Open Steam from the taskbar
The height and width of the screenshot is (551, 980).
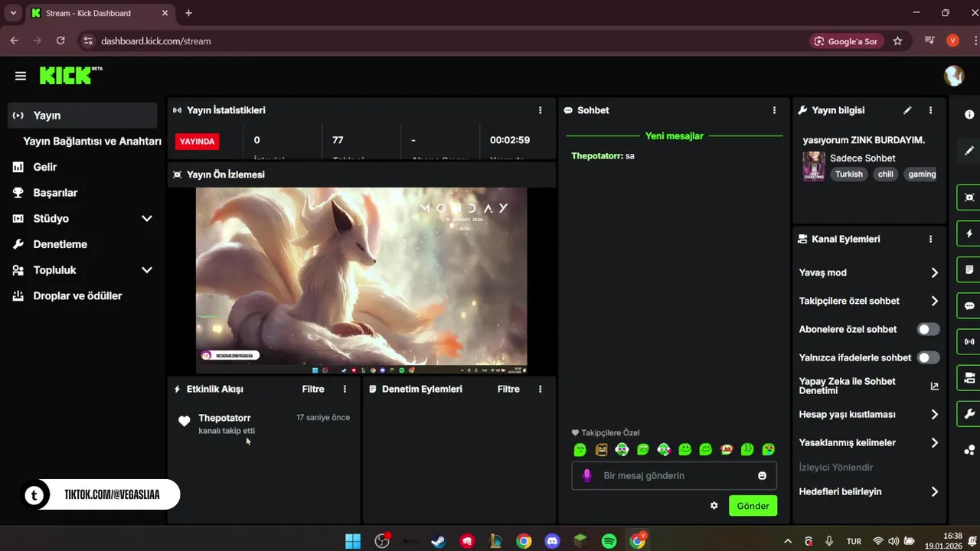click(x=438, y=541)
